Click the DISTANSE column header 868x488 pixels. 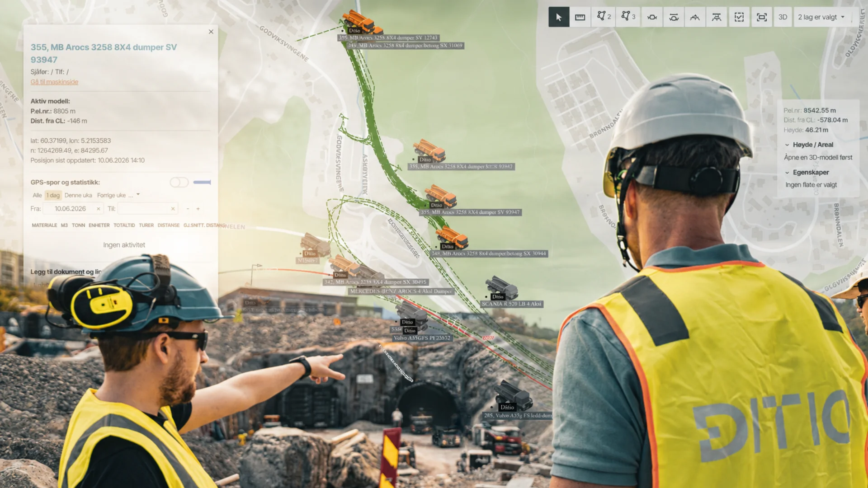pos(169,225)
